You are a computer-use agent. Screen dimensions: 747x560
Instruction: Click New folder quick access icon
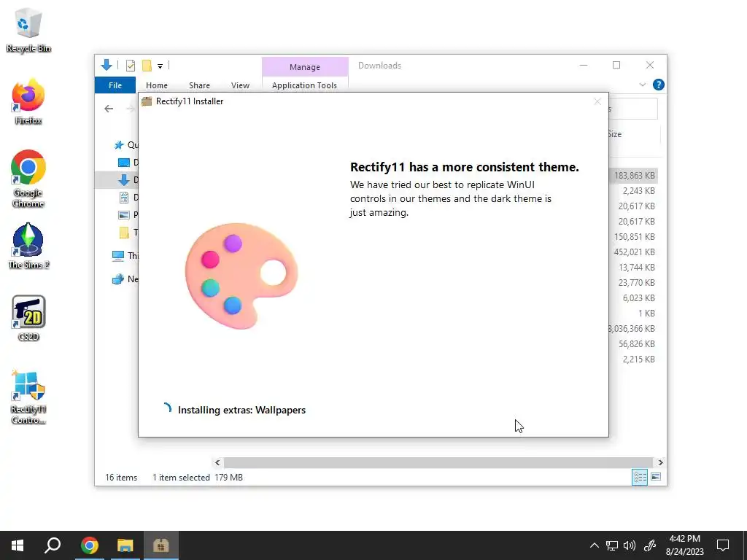[x=147, y=65]
